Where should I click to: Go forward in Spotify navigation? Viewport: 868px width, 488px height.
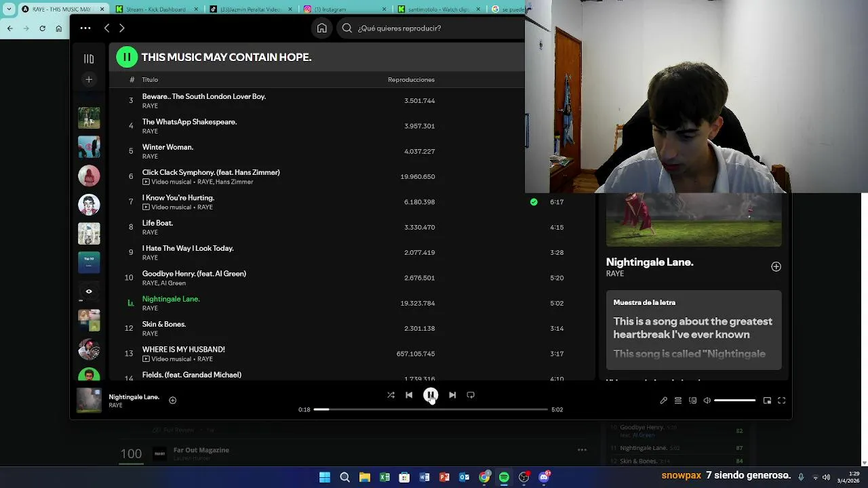point(122,28)
